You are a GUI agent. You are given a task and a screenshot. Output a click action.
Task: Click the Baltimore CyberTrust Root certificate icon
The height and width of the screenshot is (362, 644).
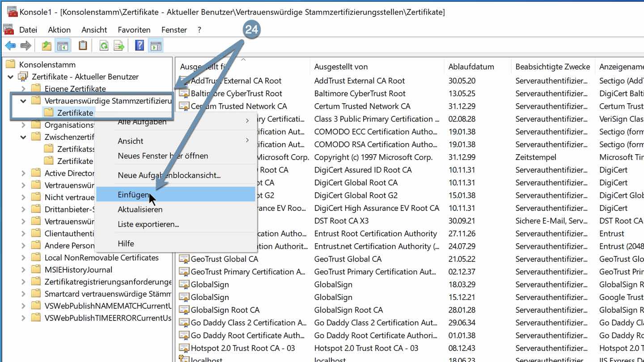[184, 93]
